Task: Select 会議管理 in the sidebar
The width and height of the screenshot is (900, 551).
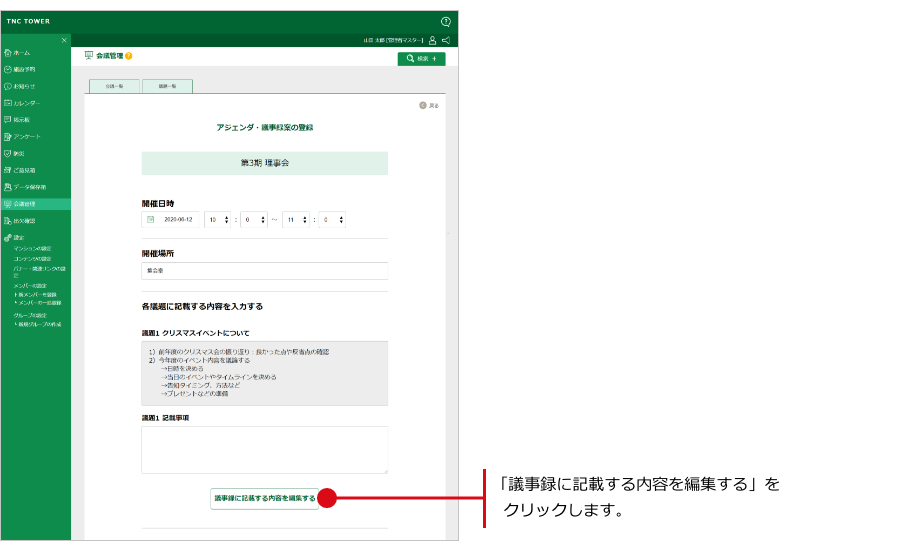Action: tap(36, 204)
